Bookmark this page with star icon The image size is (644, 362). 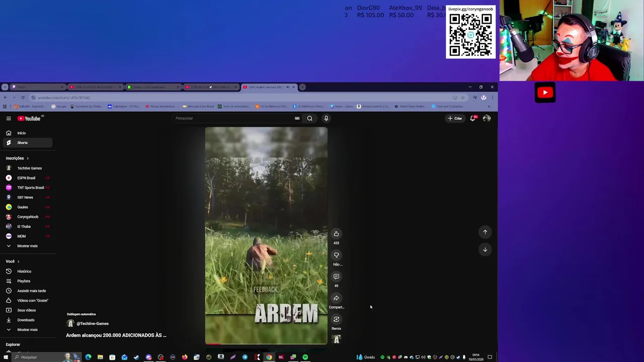(x=463, y=98)
